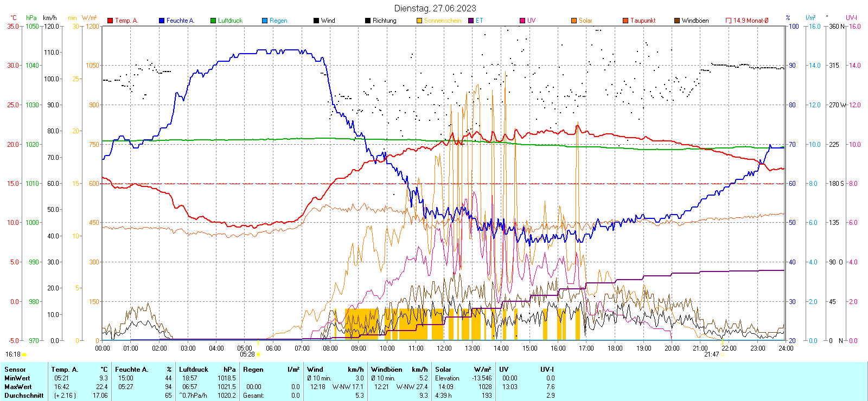Click the Luftdruck header in the stats table
Viewport: 868px width, 401px height.
194,370
